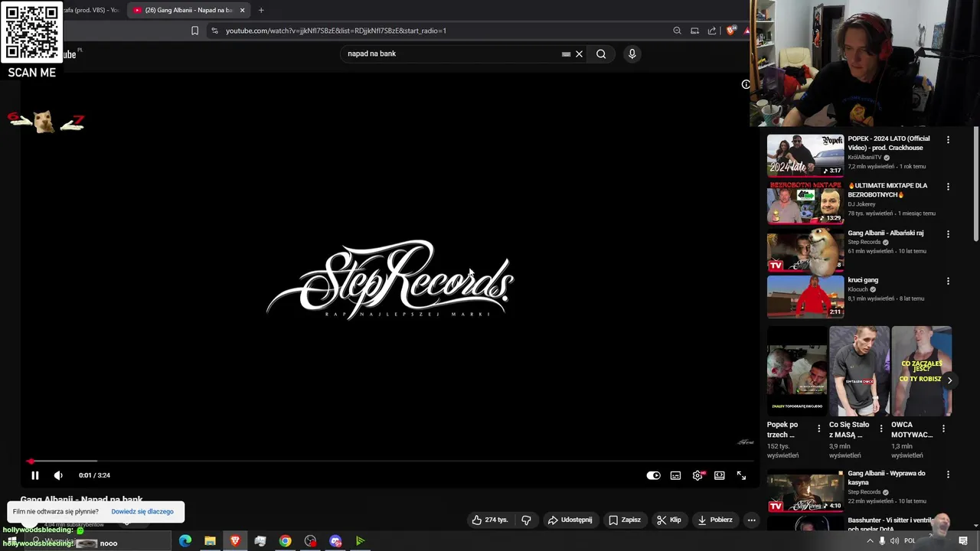Click the magnifier search button
Image resolution: width=980 pixels, height=551 pixels.
point(601,54)
